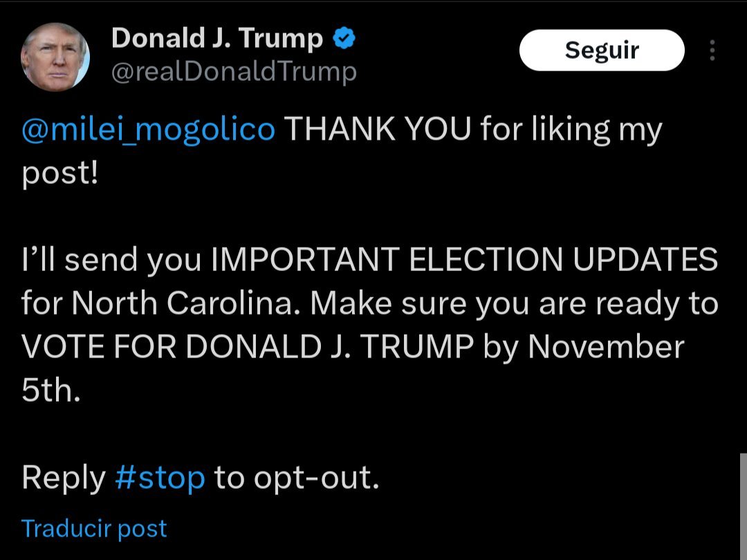Image resolution: width=747 pixels, height=560 pixels.
Task: Open the #stop hashtag
Action: (x=160, y=478)
